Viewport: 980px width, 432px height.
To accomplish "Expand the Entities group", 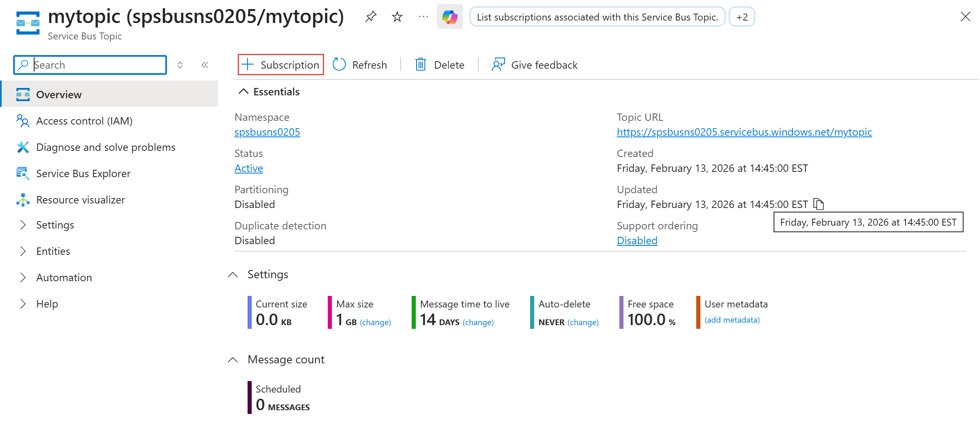I will pos(53,251).
